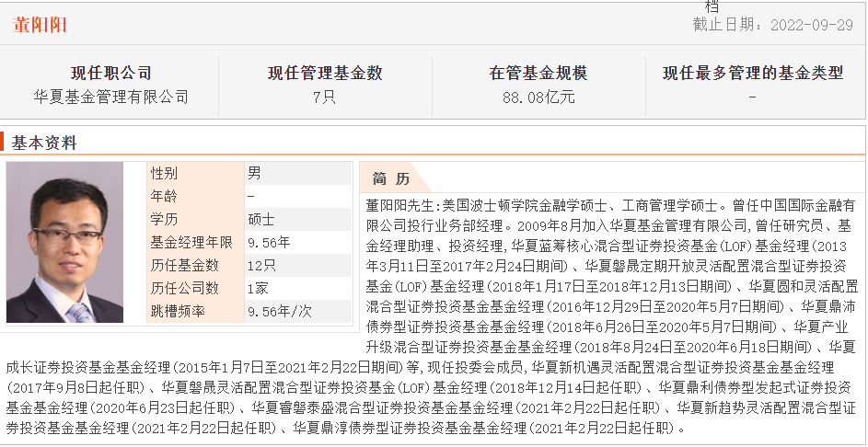
Task: Click the 华夏睿磐泰盛混合型 fund mention
Action: pos(313,408)
